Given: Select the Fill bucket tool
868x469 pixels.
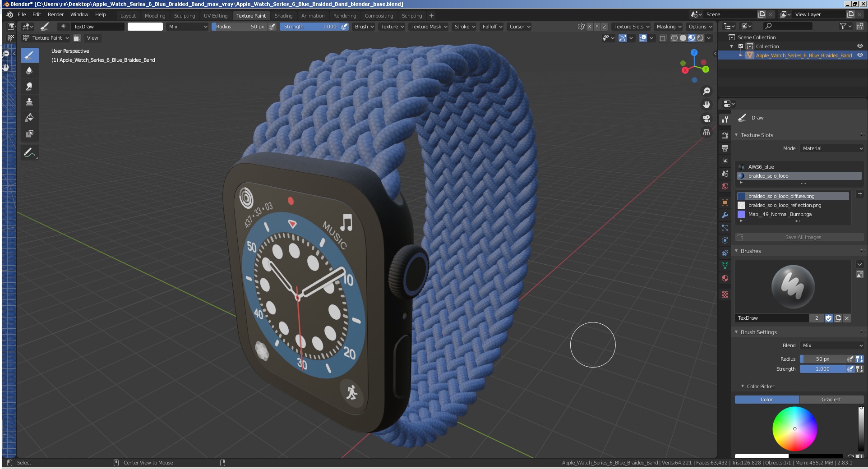Looking at the screenshot, I should pos(29,118).
